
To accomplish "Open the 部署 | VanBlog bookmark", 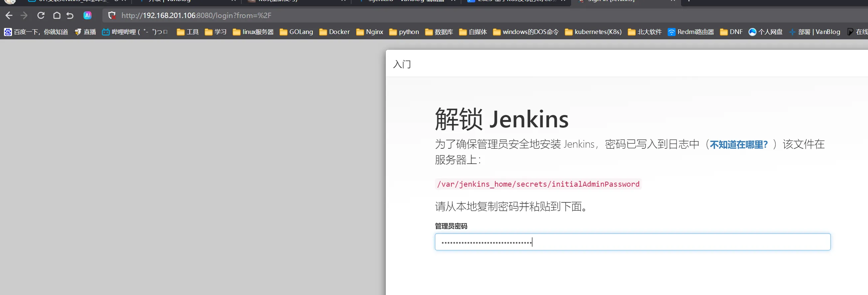I will pos(815,32).
